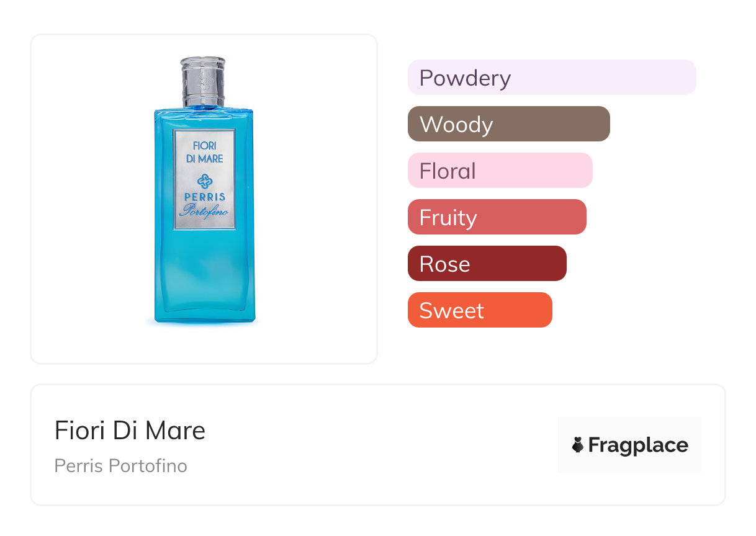Open the Fiori Di Mare title link
Image resolution: width=756 pixels, height=536 pixels.
(x=130, y=431)
